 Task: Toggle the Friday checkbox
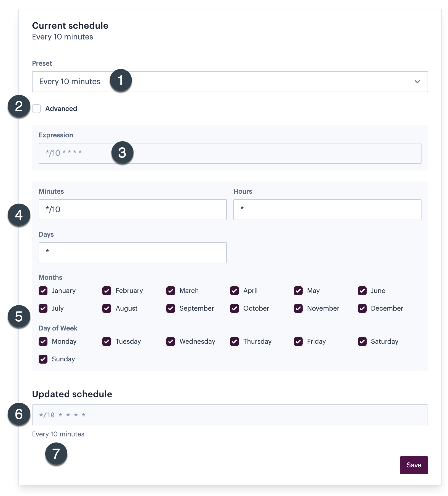tap(298, 342)
